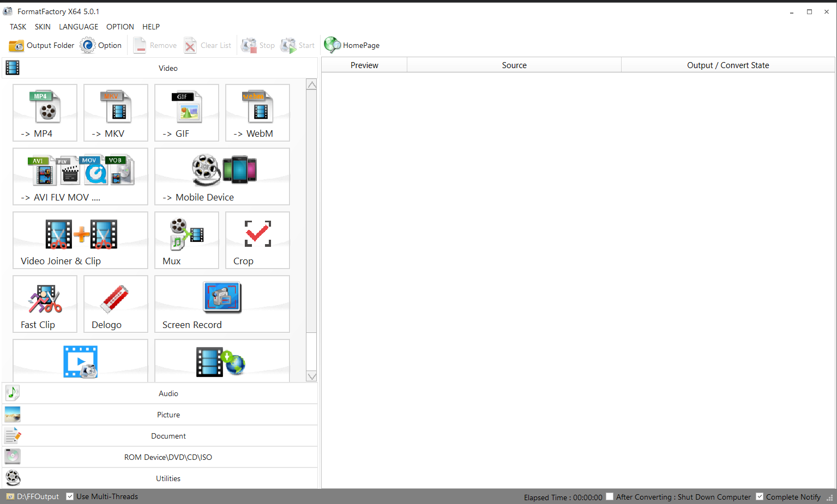This screenshot has width=837, height=504.
Task: Open the Mobile Device conversion tool
Action: tap(222, 177)
